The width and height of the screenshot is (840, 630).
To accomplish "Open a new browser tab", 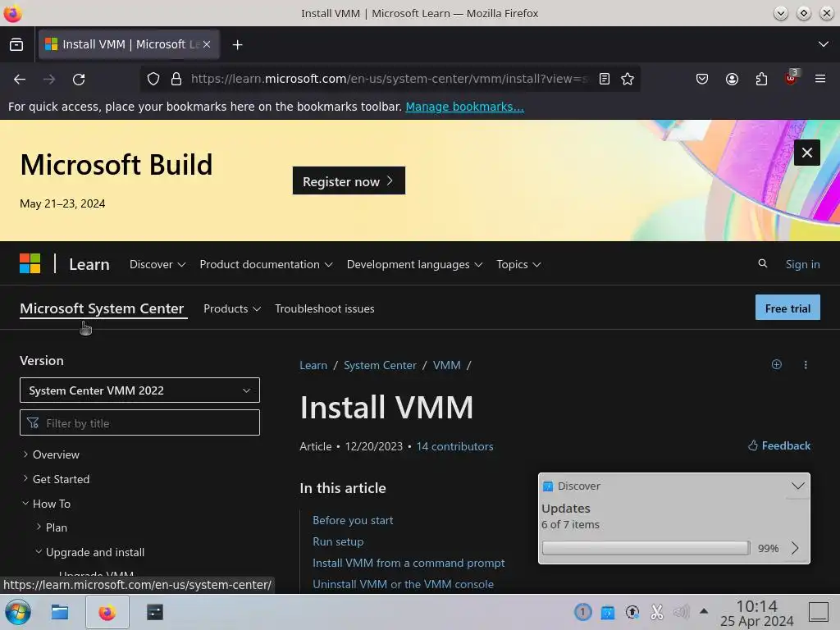I will pyautogui.click(x=237, y=44).
